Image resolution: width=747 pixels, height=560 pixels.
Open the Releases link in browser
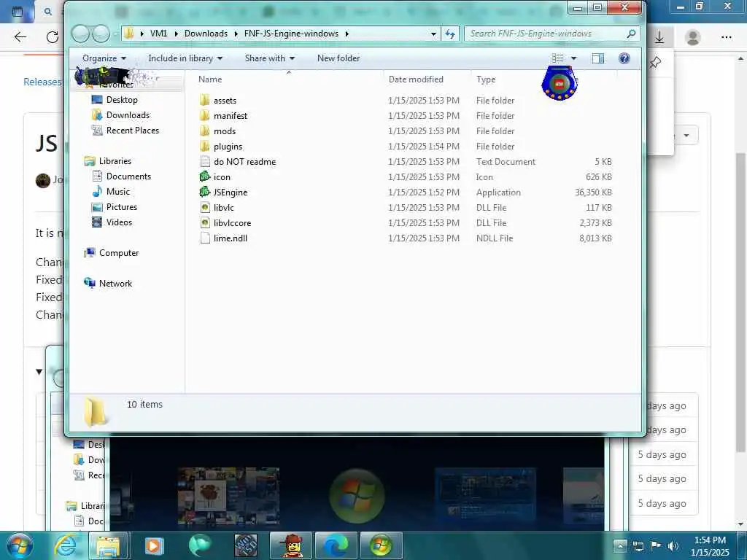tap(42, 82)
